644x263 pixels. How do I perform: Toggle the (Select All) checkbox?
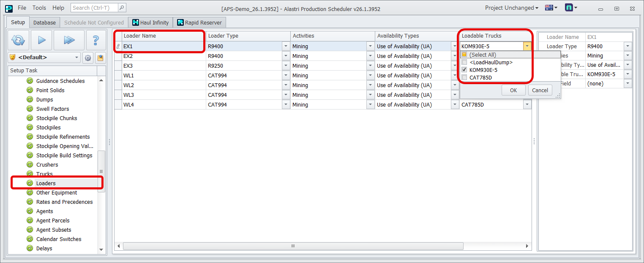point(464,55)
